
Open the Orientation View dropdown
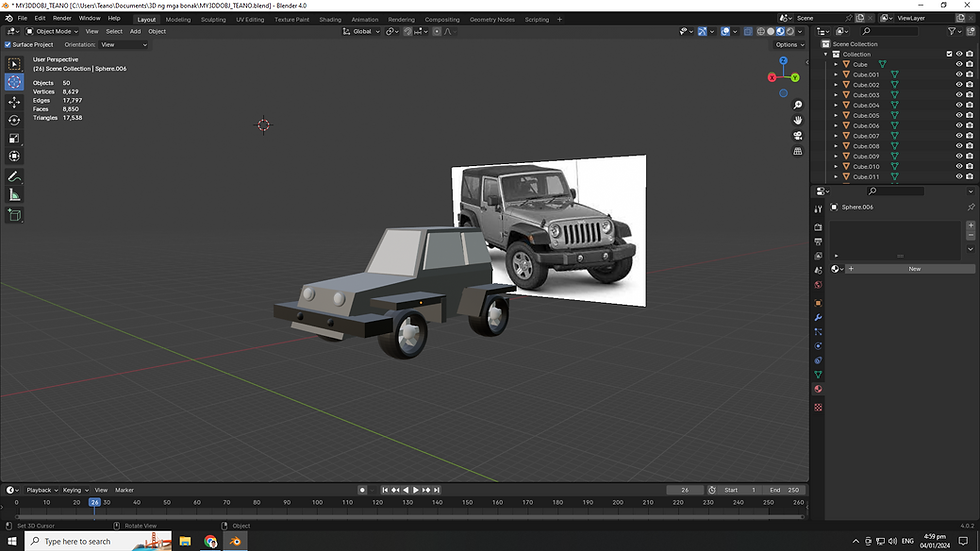click(124, 45)
